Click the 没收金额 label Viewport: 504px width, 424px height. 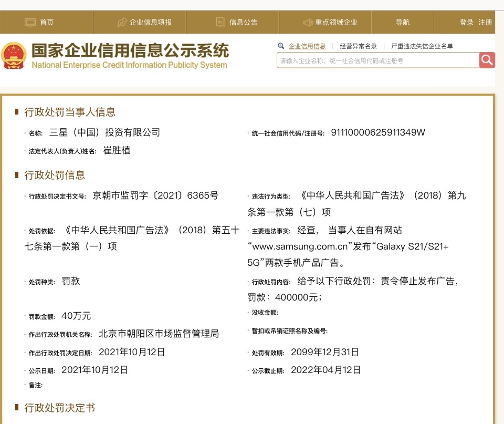(x=265, y=313)
